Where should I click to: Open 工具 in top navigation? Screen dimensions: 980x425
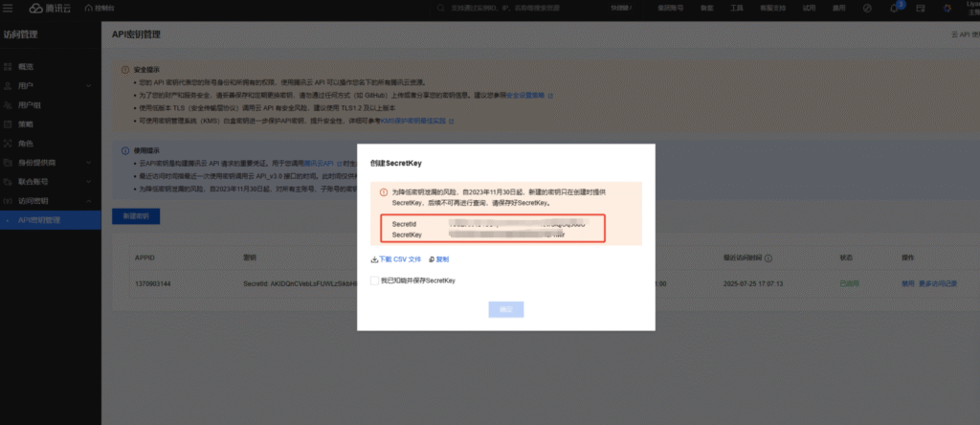pos(737,8)
